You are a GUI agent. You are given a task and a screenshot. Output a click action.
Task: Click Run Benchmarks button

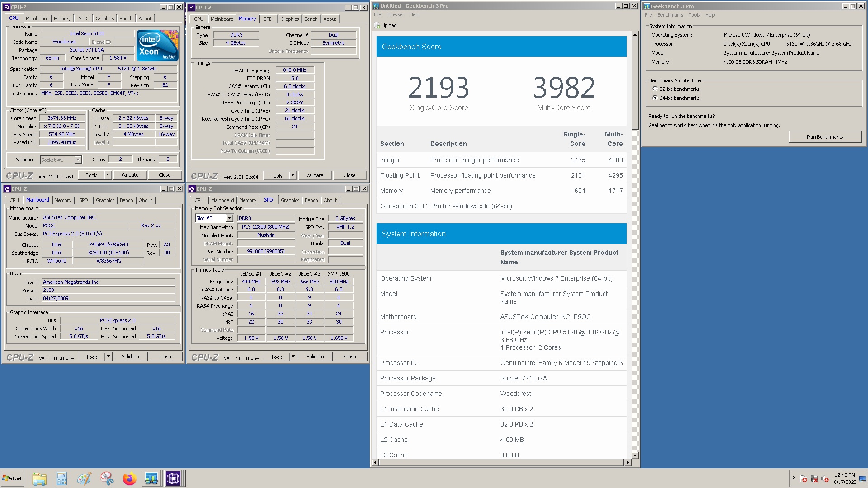[x=825, y=137]
